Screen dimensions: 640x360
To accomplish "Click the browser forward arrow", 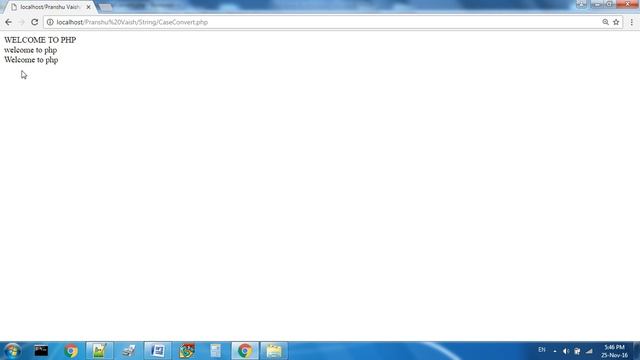I will (x=22, y=22).
